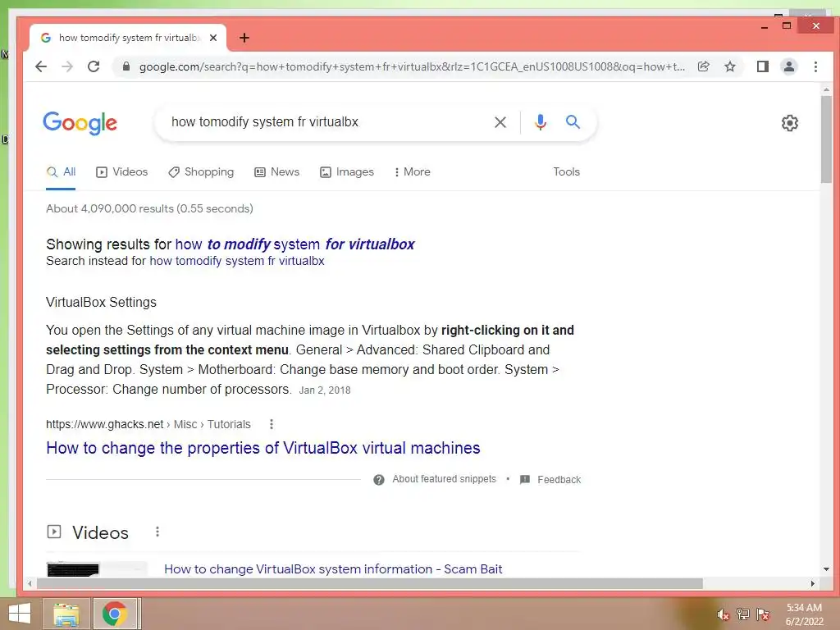Screen dimensions: 840x630
Task: Open Google quick settings gear
Action: 790,123
